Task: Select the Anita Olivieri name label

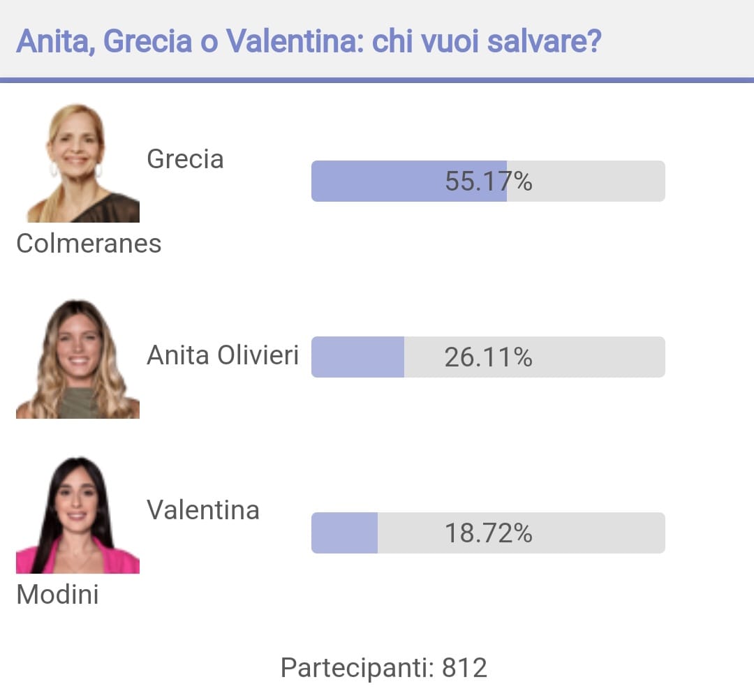Action: 223,355
